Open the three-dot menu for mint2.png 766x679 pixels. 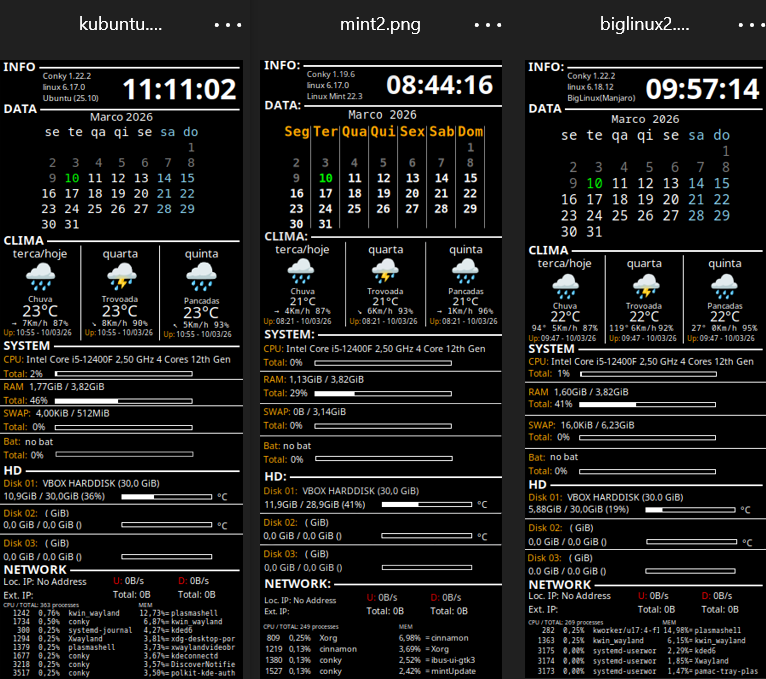click(x=487, y=25)
